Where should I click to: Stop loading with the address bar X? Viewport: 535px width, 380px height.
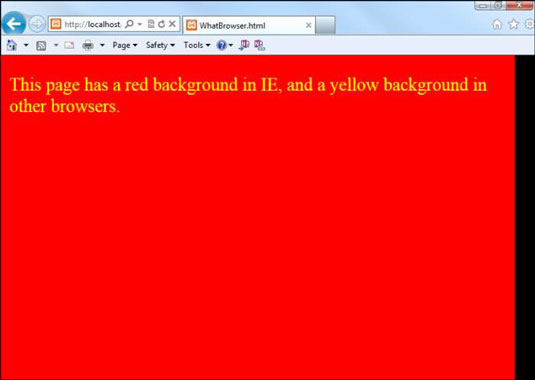pos(172,24)
